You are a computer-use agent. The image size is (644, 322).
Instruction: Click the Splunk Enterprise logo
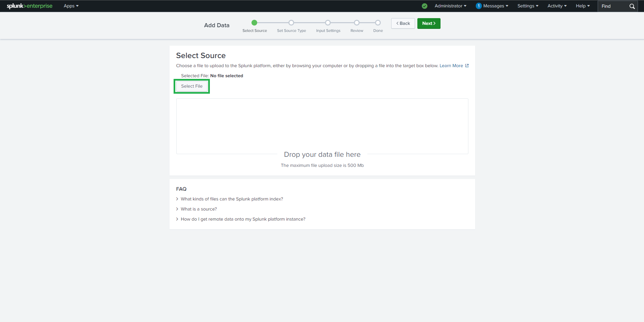coord(30,6)
